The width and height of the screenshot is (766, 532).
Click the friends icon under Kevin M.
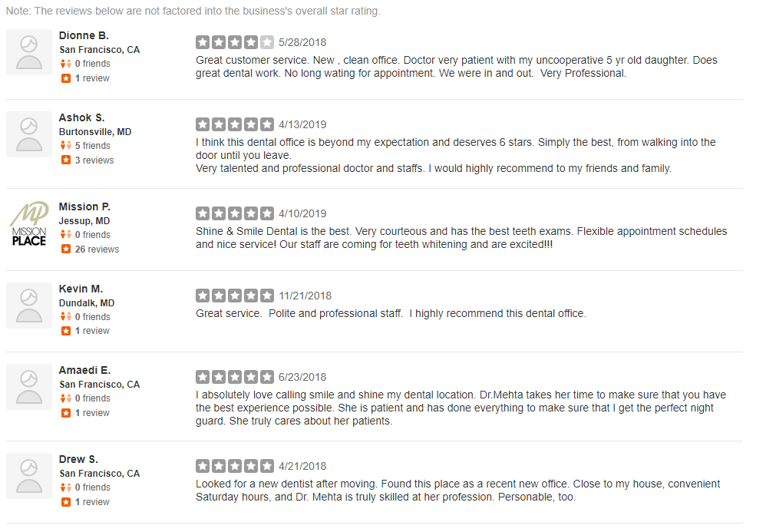click(66, 316)
